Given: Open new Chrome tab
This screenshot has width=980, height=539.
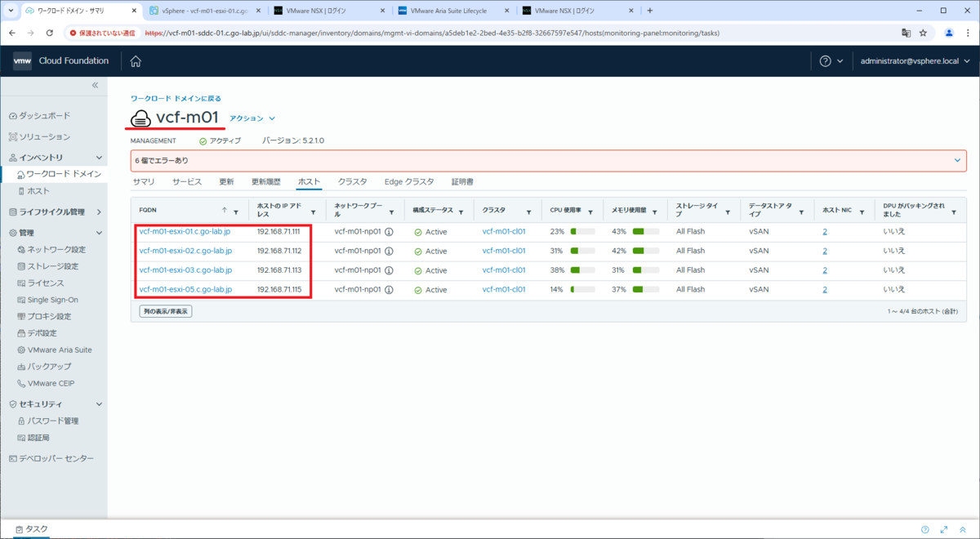Looking at the screenshot, I should tap(650, 11).
